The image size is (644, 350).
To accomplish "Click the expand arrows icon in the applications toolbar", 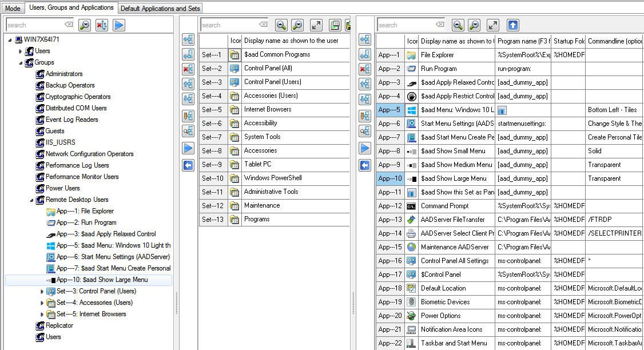I will [x=492, y=25].
